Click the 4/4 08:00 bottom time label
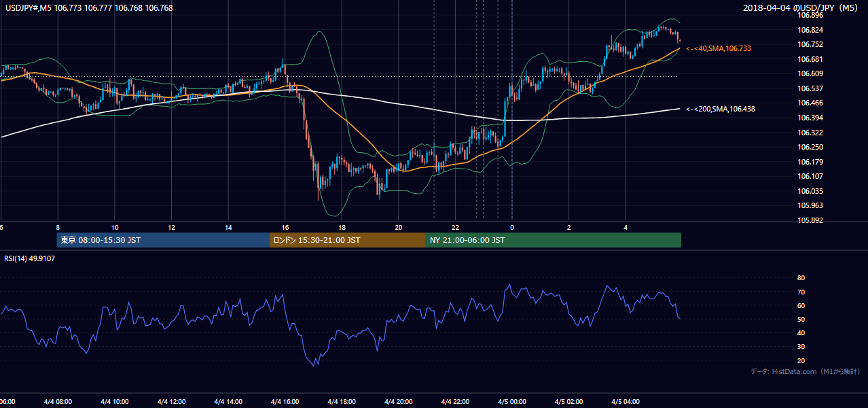This screenshot has height=408, width=868. pyautogui.click(x=57, y=402)
